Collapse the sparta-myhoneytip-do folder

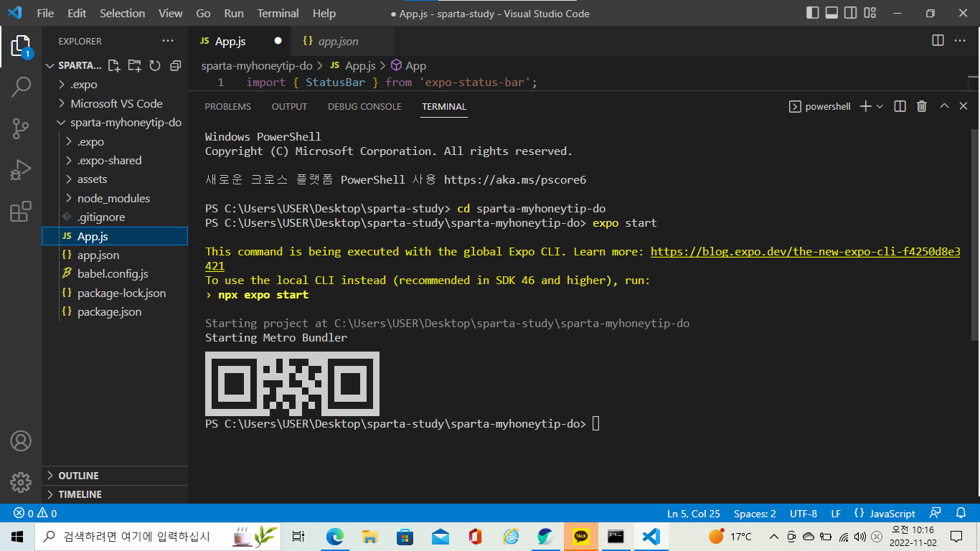115,123
